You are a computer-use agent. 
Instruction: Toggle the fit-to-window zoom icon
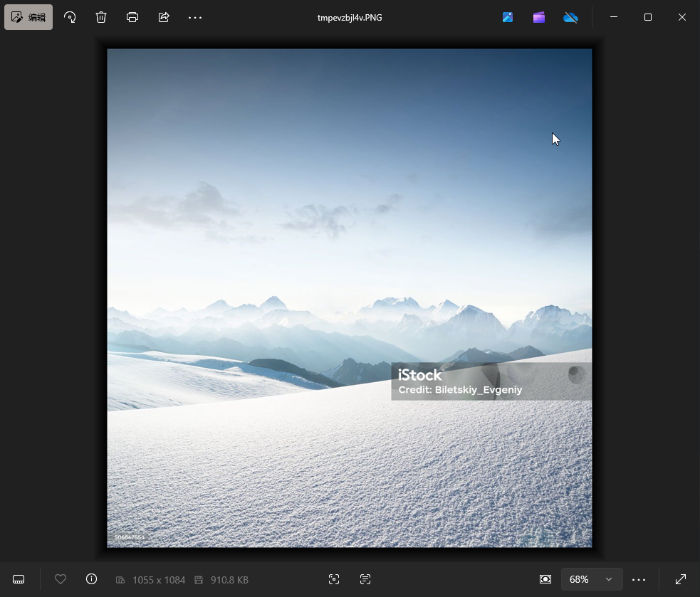point(545,579)
